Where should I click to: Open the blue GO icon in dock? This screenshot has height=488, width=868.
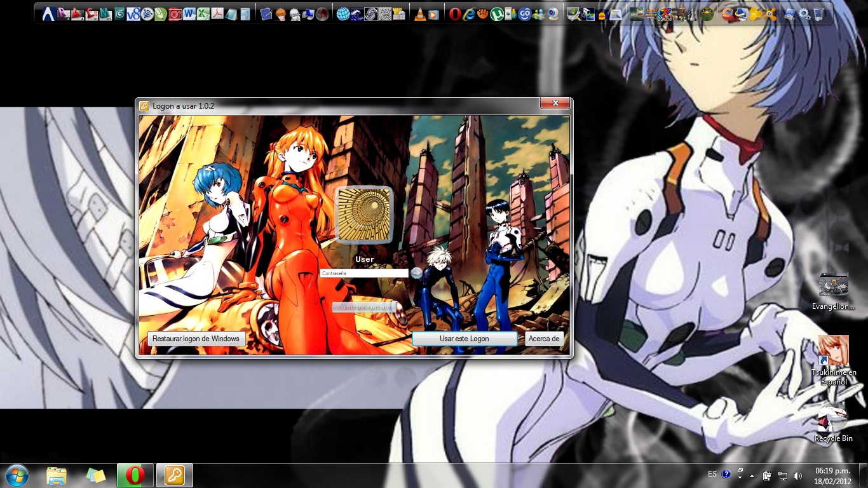point(524,14)
